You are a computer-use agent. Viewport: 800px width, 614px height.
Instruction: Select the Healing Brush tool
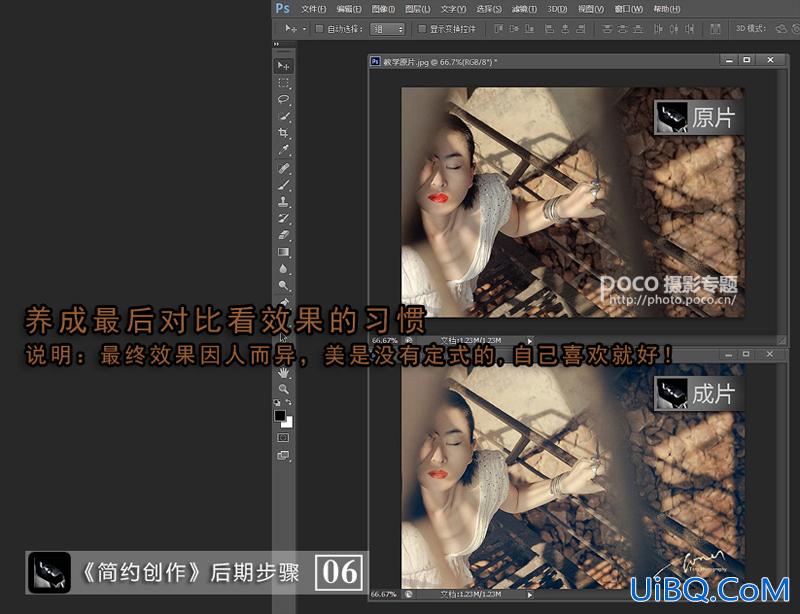coord(283,168)
